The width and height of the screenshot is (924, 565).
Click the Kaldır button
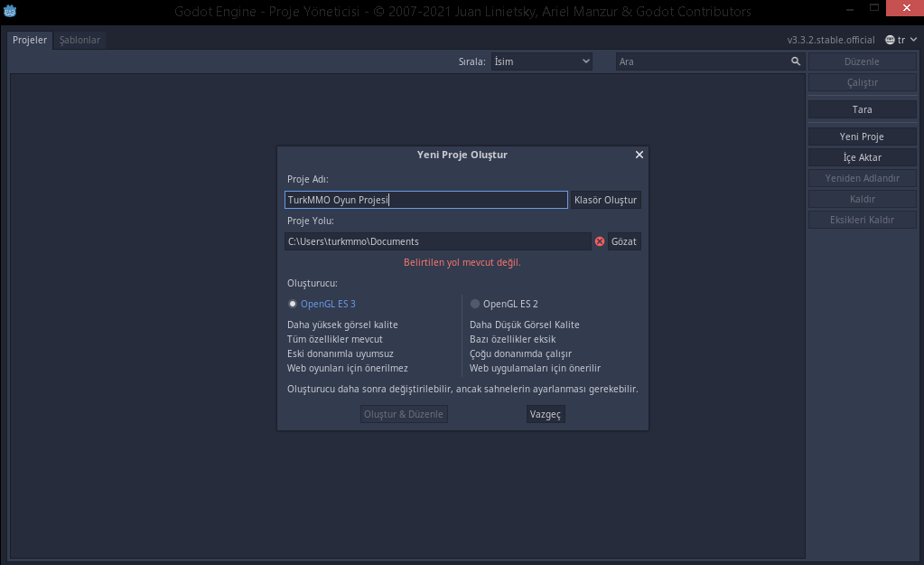(862, 200)
